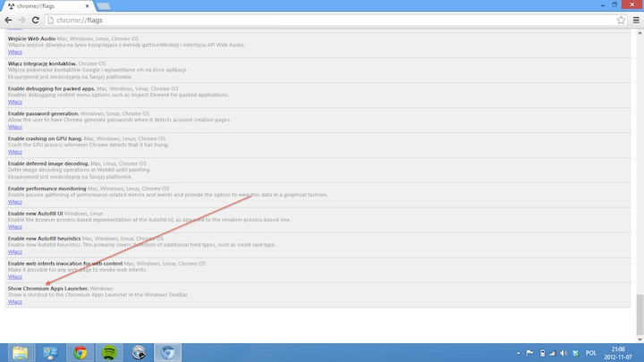Viewport: 644px width, 362px height.
Task: Open Action Center flag icon in tray
Action: tap(530, 353)
